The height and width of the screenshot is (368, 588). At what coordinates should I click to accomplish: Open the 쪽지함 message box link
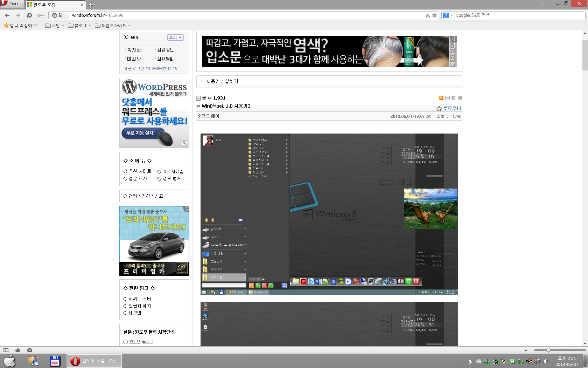click(x=134, y=50)
